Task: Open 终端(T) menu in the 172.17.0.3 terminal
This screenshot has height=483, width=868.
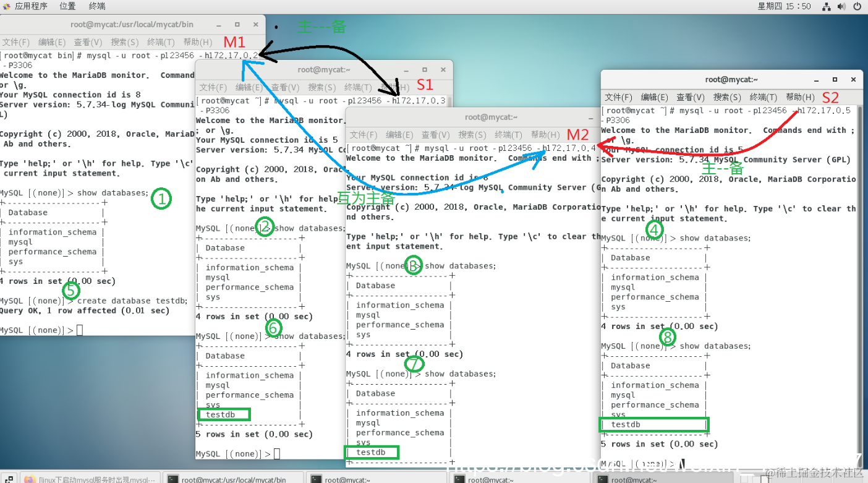Action: (x=358, y=87)
